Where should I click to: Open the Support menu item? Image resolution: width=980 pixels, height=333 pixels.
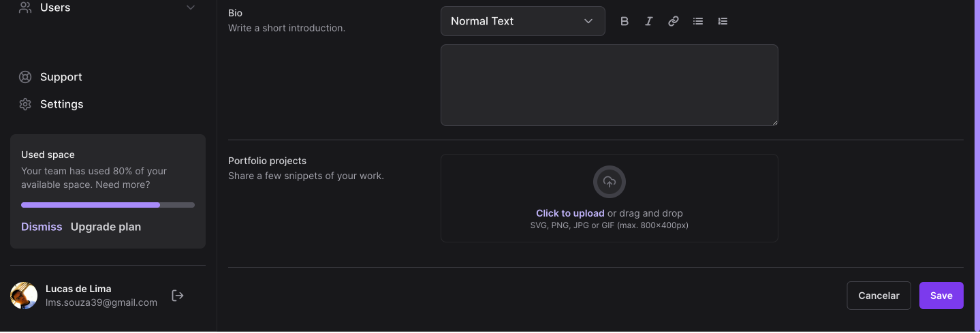(61, 77)
